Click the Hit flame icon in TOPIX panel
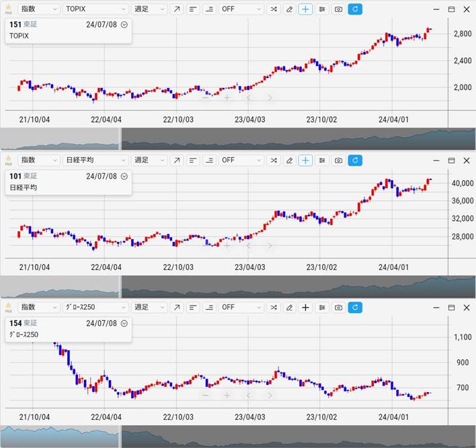The height and width of the screenshot is (448, 476). [x=8, y=9]
